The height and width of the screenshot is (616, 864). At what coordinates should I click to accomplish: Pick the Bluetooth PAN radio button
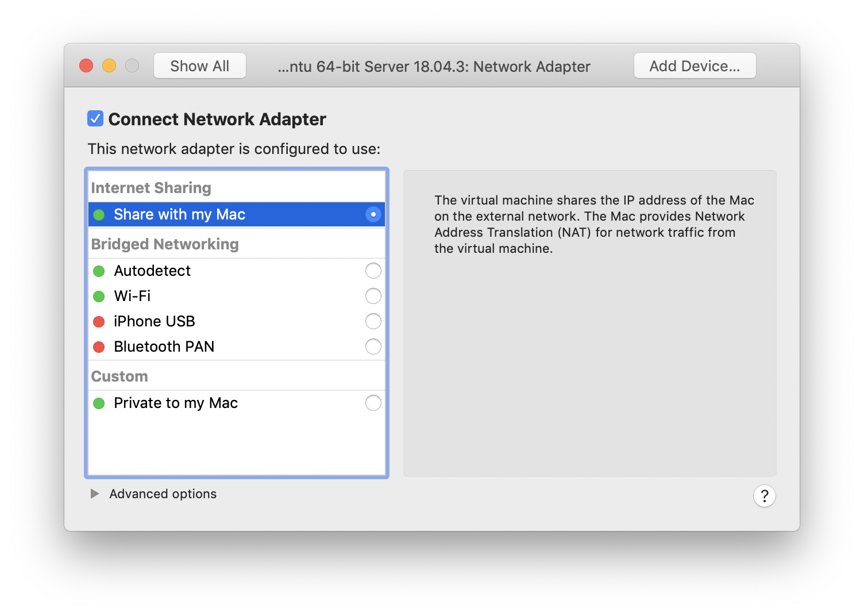(373, 346)
